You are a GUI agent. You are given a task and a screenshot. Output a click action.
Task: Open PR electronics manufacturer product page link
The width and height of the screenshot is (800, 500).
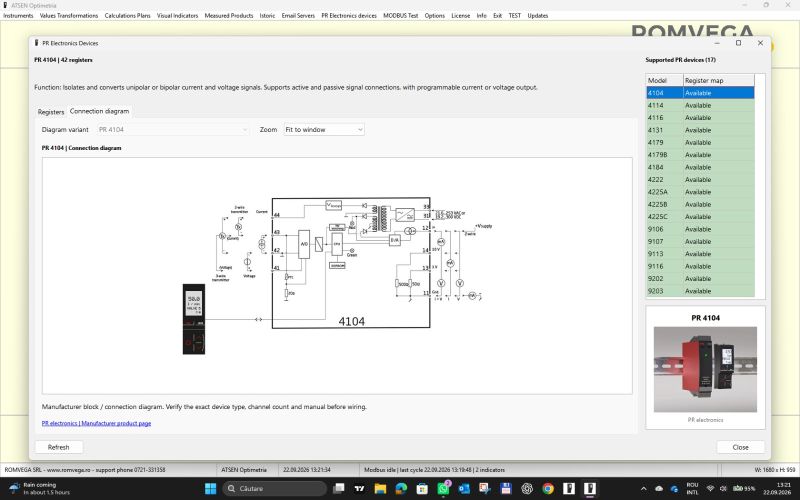[96, 423]
